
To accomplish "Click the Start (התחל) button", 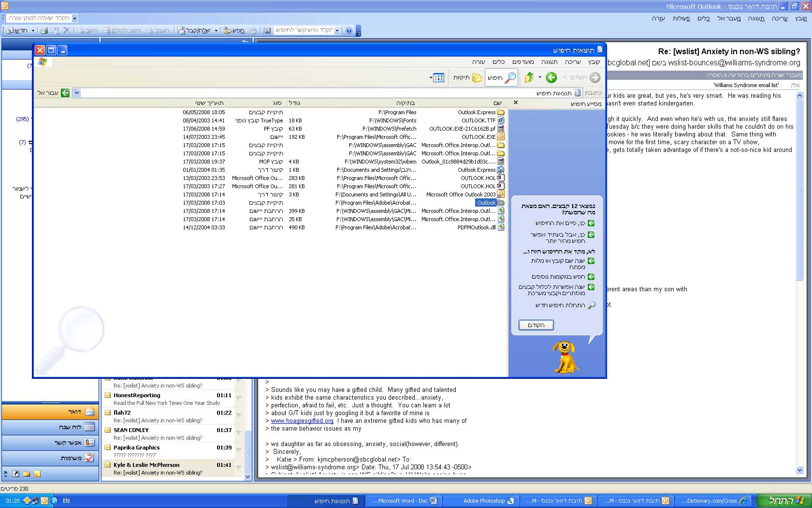I will [x=785, y=501].
